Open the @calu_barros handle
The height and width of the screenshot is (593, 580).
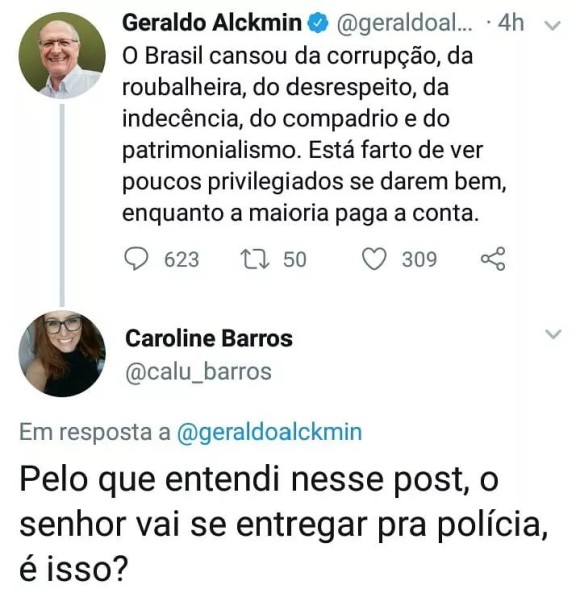(x=199, y=372)
